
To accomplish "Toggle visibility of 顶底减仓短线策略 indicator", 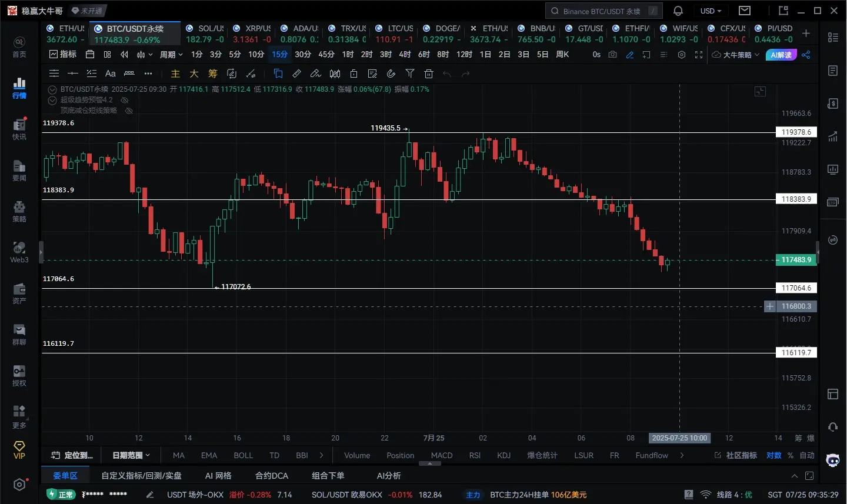I will tap(129, 111).
